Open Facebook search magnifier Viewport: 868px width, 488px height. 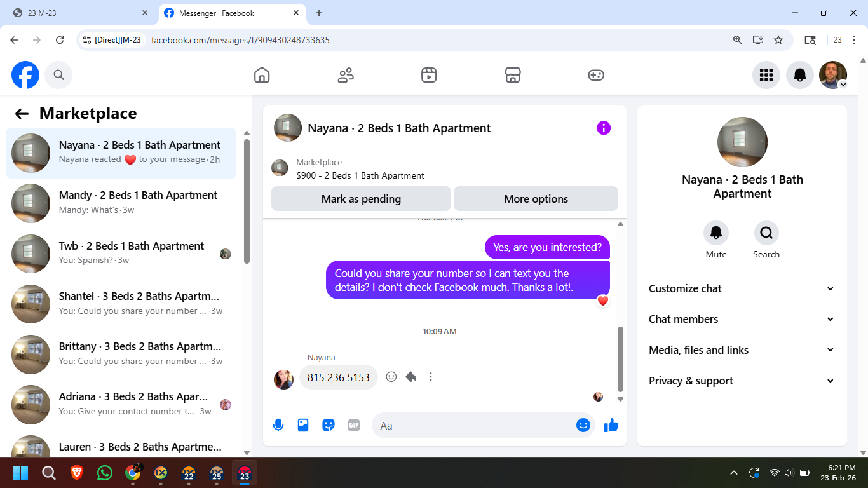coord(58,75)
